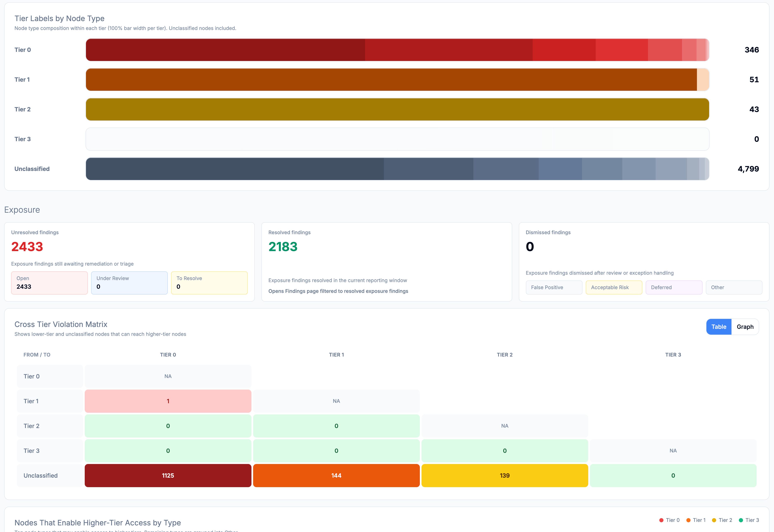Select the Acceptable Risk dismissed chip

pos(614,287)
